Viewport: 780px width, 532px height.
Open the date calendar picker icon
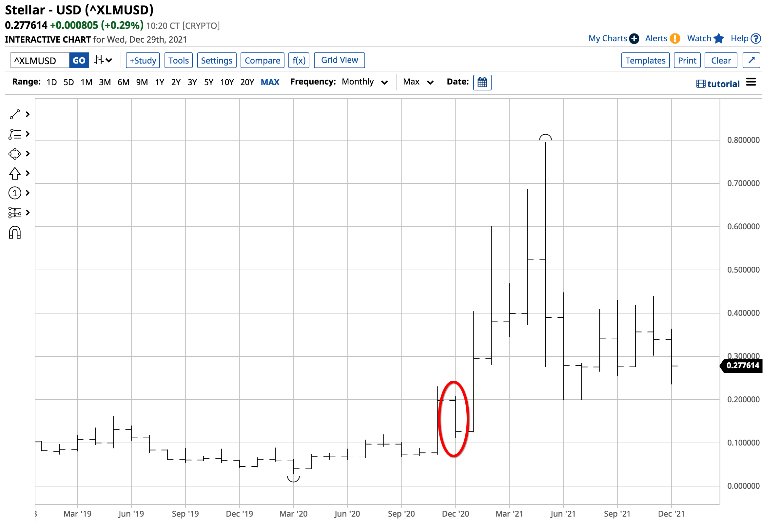[x=483, y=82]
